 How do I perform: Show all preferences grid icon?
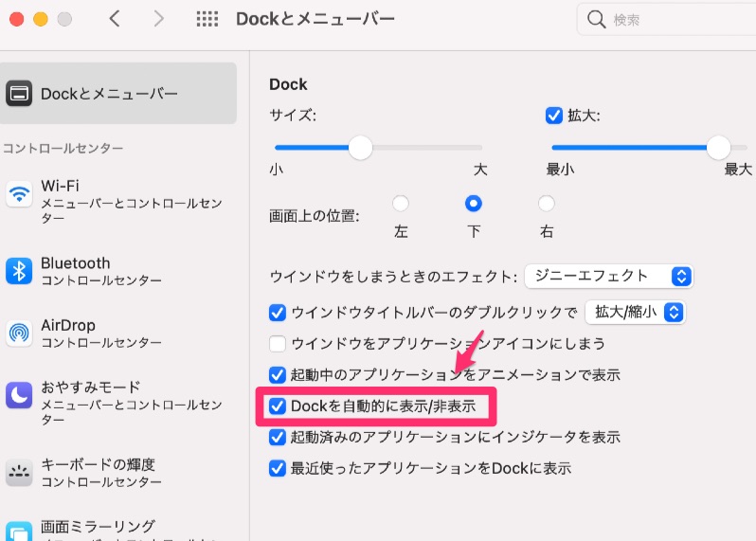coord(207,19)
